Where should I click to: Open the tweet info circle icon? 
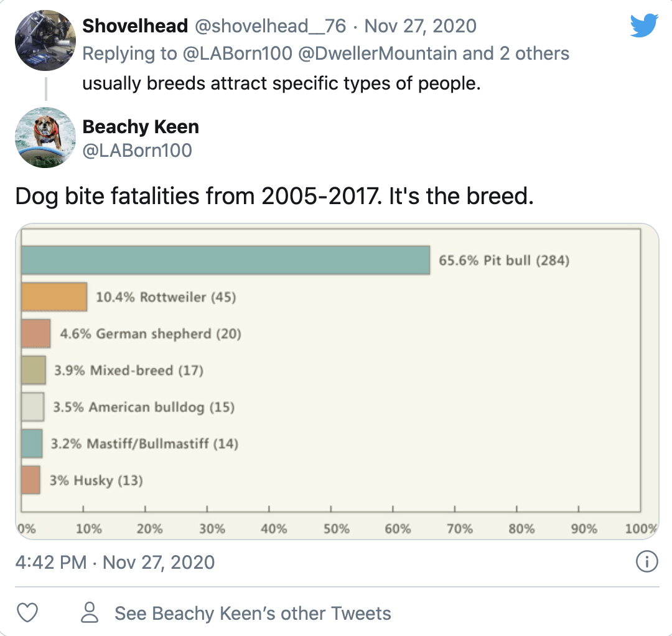pos(646,561)
